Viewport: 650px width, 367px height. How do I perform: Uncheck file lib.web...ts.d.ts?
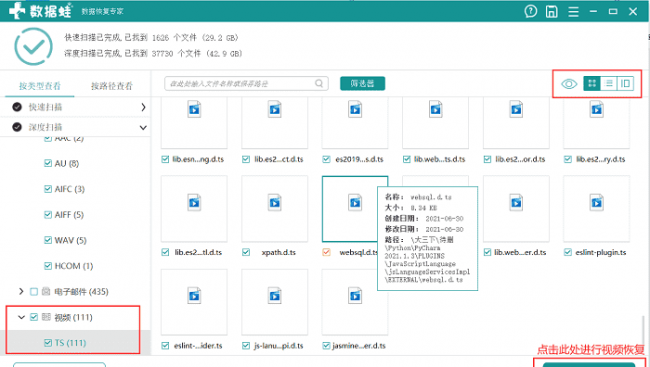coord(407,159)
